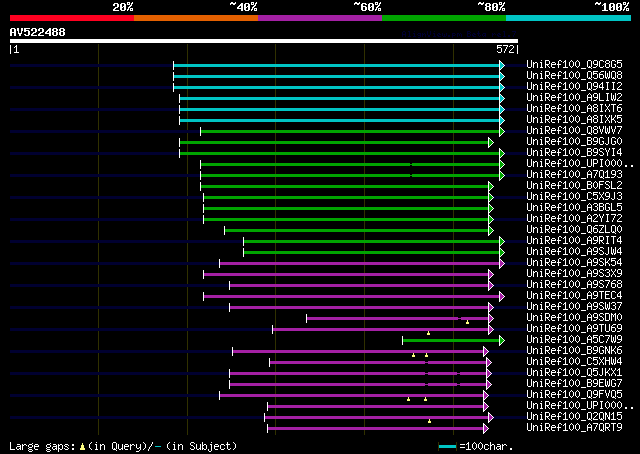Click the purple alignment bar for A9SK54
Screen dimensions: 640x454
(360, 264)
